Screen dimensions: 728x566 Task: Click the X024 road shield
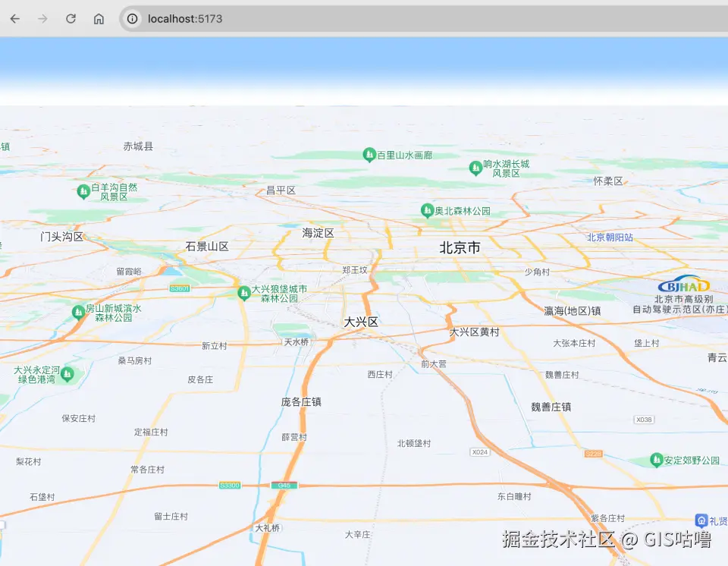point(479,452)
